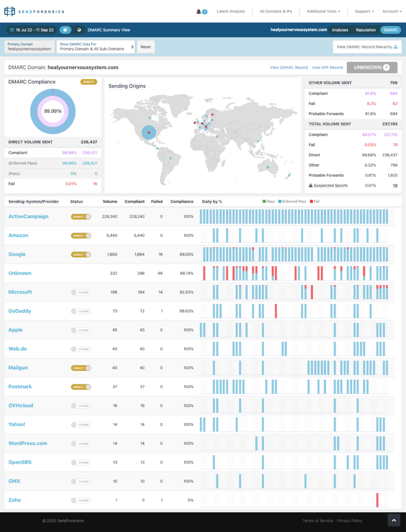Open the Amazon provider link
The image size is (406, 532).
pos(18,235)
